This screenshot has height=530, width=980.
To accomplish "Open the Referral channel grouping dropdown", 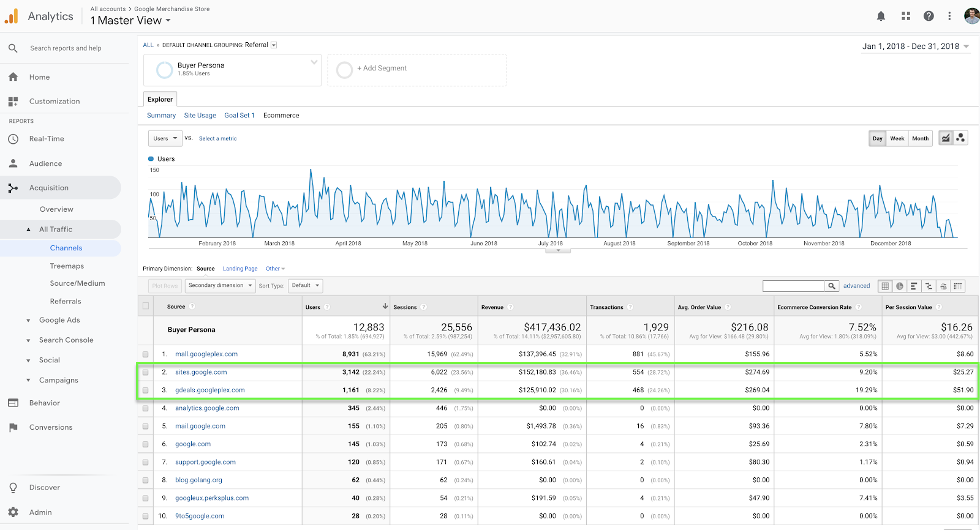I will pos(274,45).
